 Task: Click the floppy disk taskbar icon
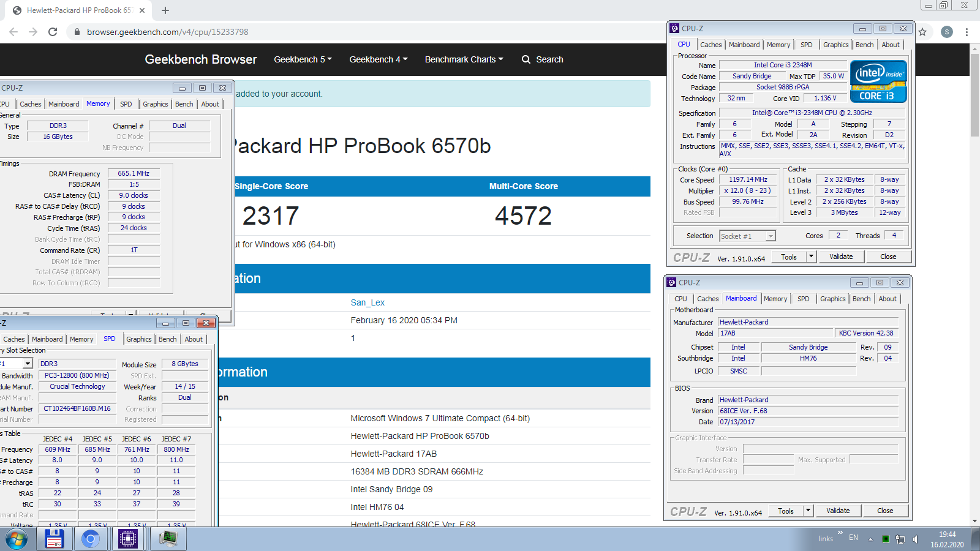[55, 539]
